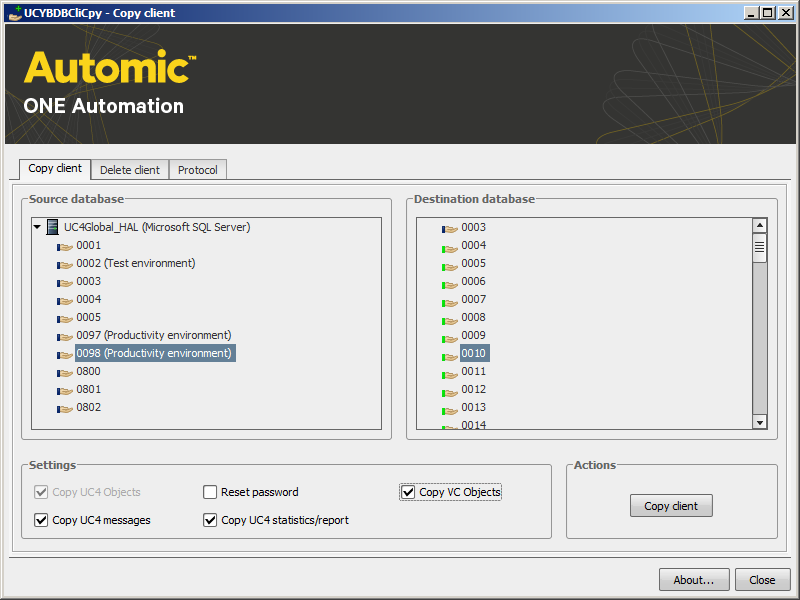This screenshot has height=600, width=800.
Task: Select the '0004' label in Source database
Action: coord(89,299)
